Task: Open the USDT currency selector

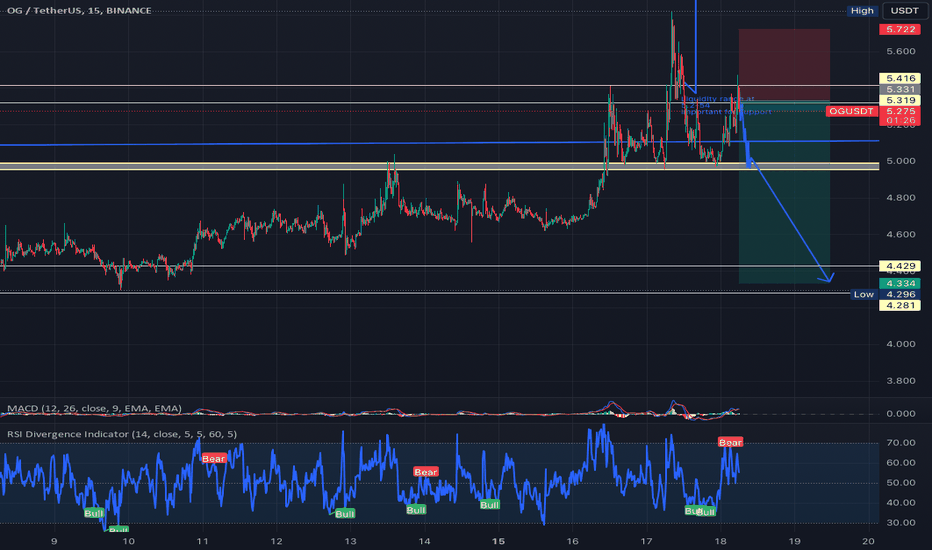Action: 905,11
